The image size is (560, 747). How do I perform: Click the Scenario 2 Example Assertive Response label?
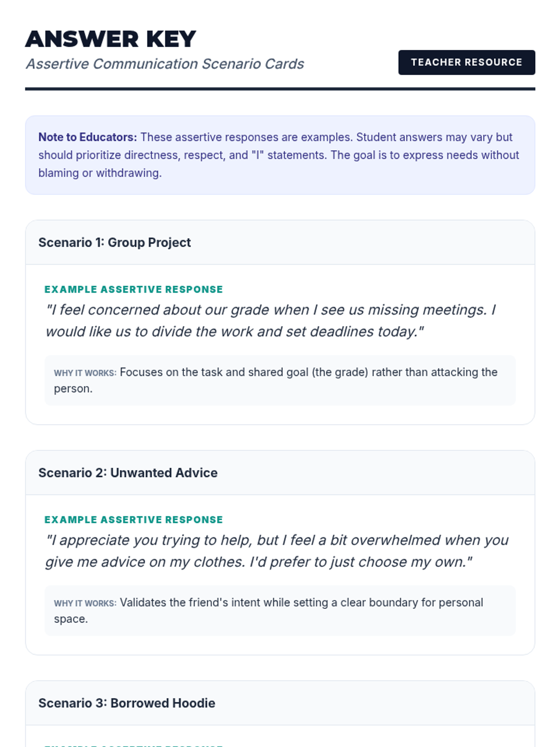point(133,520)
